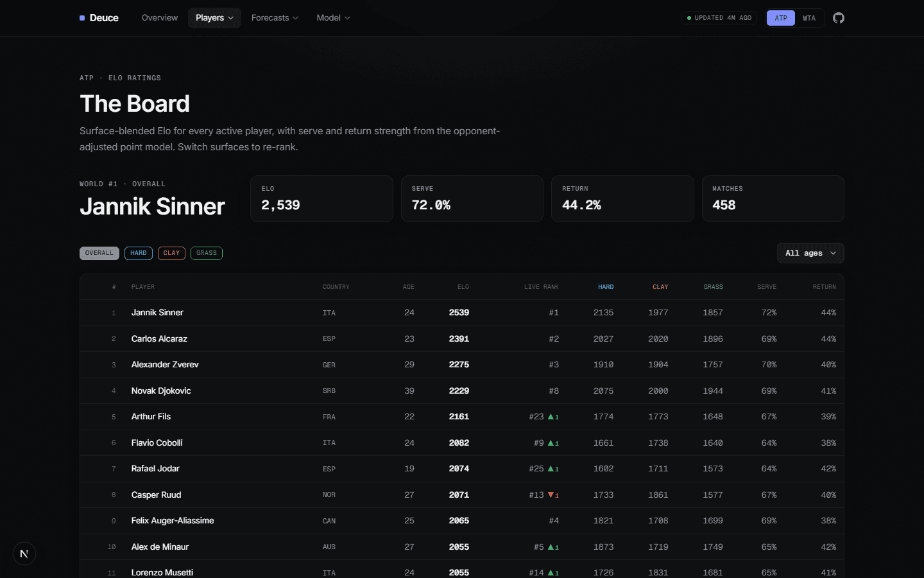Click country code CAN in table
This screenshot has width=924, height=578.
[329, 521]
